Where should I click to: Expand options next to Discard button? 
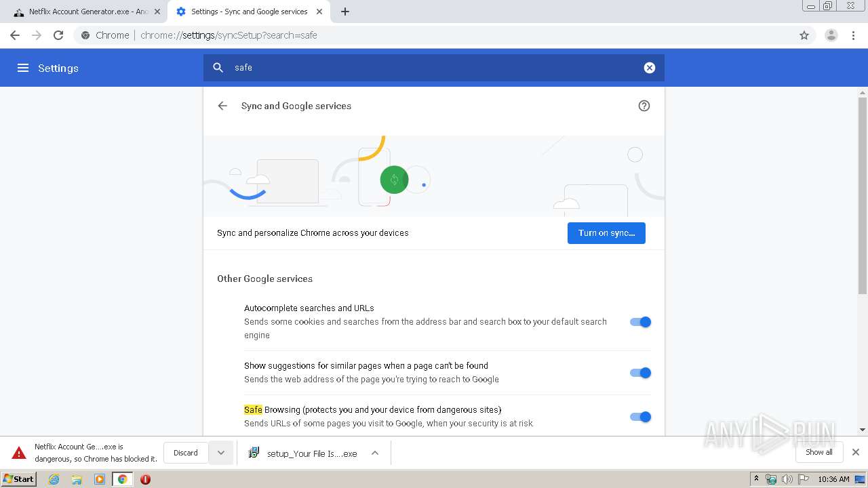(220, 453)
